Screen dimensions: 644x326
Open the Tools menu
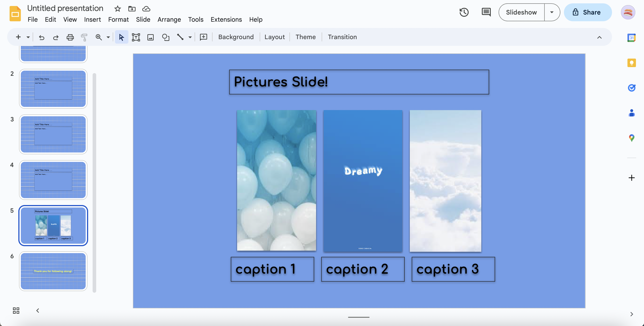tap(196, 19)
